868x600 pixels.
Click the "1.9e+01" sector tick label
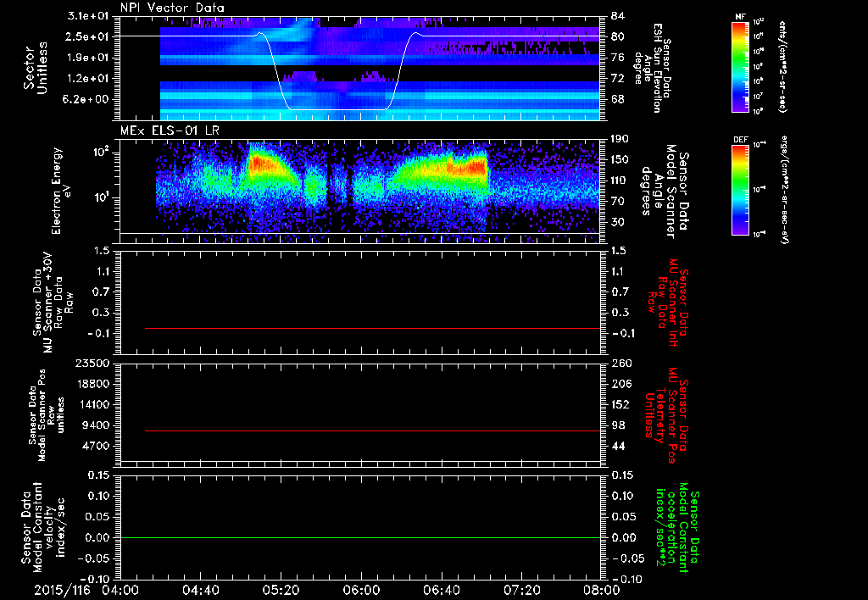[x=88, y=58]
